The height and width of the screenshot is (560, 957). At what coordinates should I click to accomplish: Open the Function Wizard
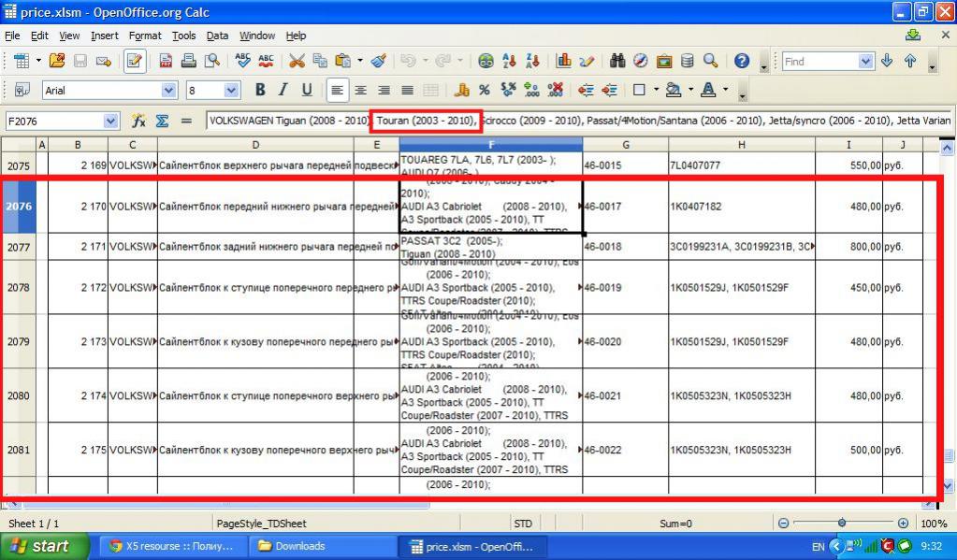pyautogui.click(x=138, y=121)
